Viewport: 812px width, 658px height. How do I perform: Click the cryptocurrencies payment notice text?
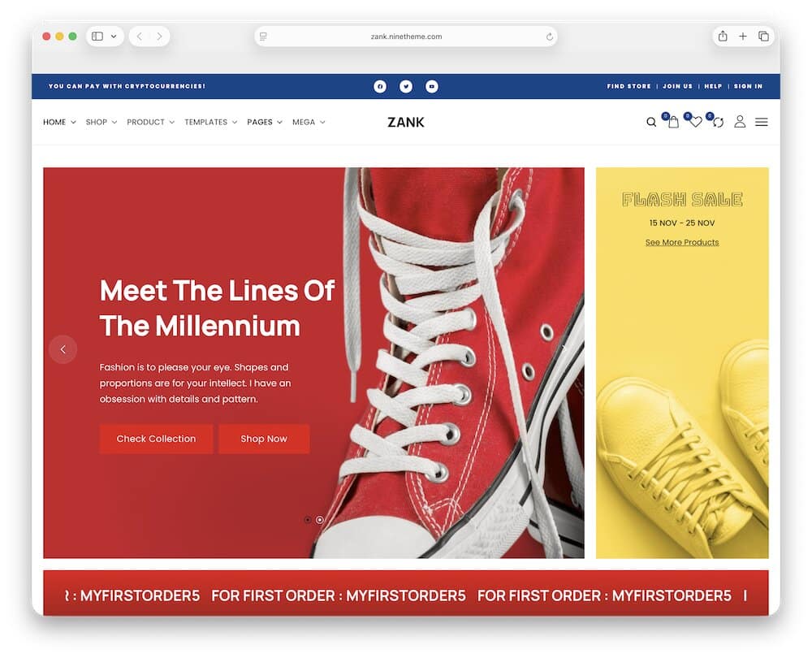coord(127,87)
